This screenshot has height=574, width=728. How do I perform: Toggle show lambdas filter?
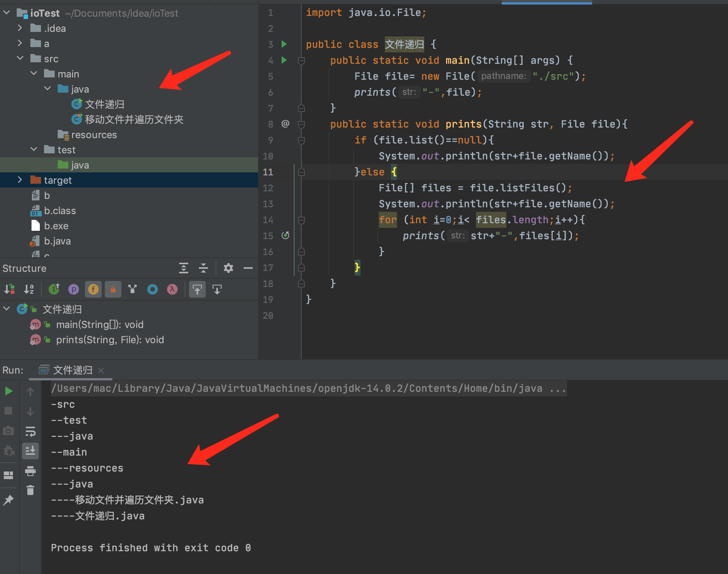coord(172,289)
